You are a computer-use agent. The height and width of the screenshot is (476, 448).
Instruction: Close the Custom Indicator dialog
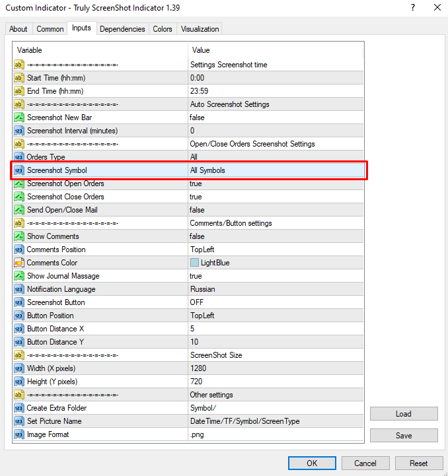tap(437, 7)
